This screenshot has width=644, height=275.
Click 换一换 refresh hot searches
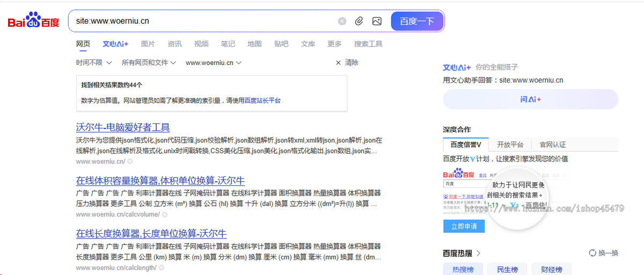tap(604, 253)
